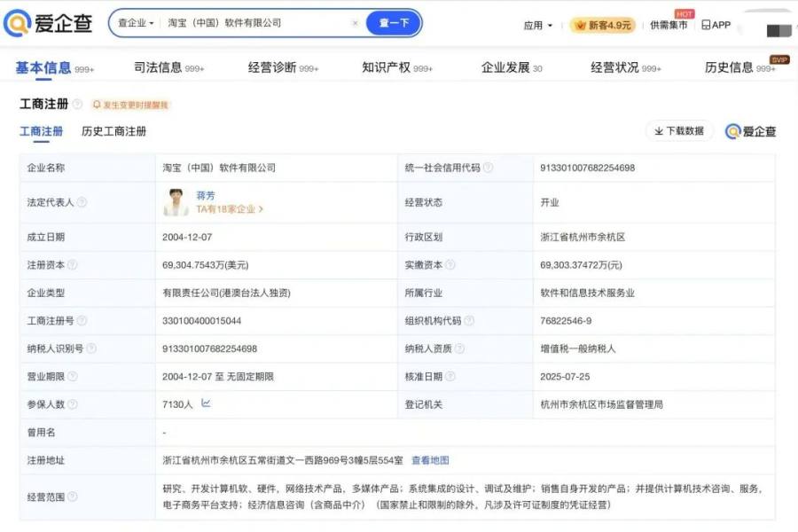798x532 pixels.
Task: Expand the 应用 menu
Action: point(538,25)
